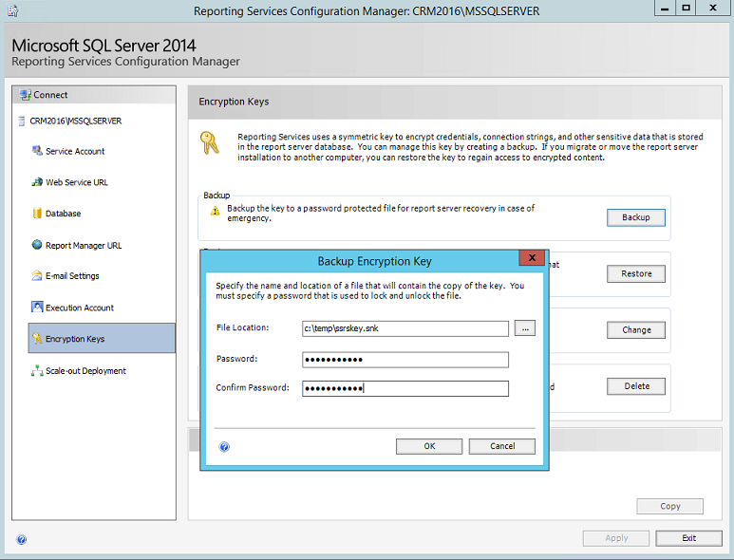The width and height of the screenshot is (734, 560).
Task: Click the Change button
Action: pos(635,329)
